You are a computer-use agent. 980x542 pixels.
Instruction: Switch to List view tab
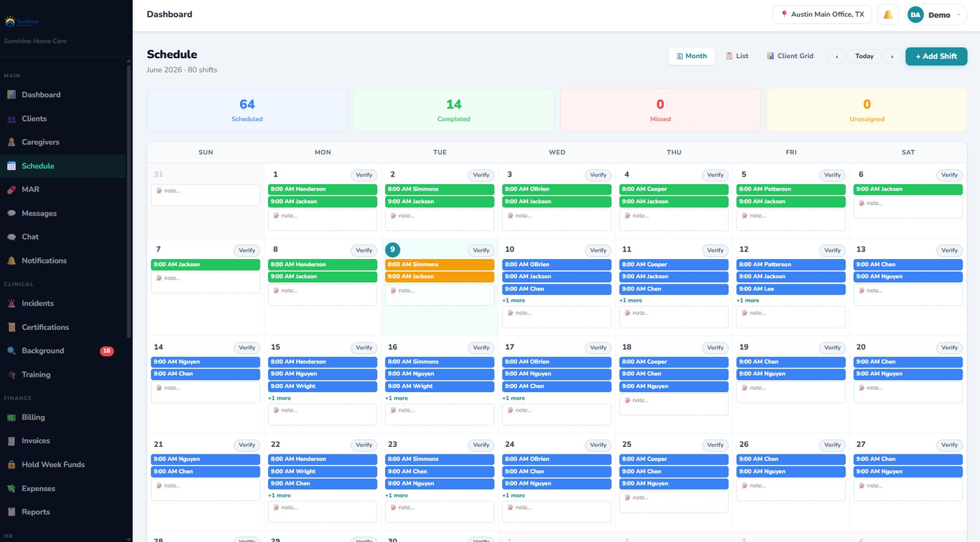(737, 56)
